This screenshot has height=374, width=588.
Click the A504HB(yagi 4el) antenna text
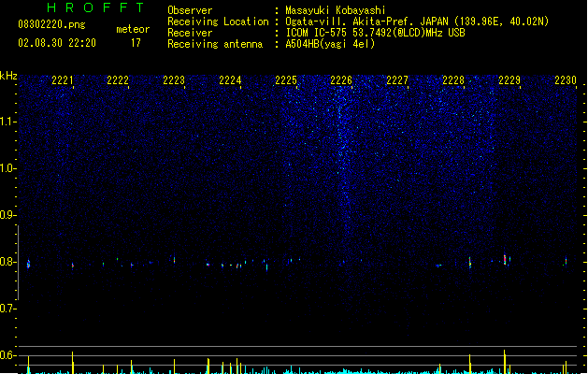pos(330,44)
